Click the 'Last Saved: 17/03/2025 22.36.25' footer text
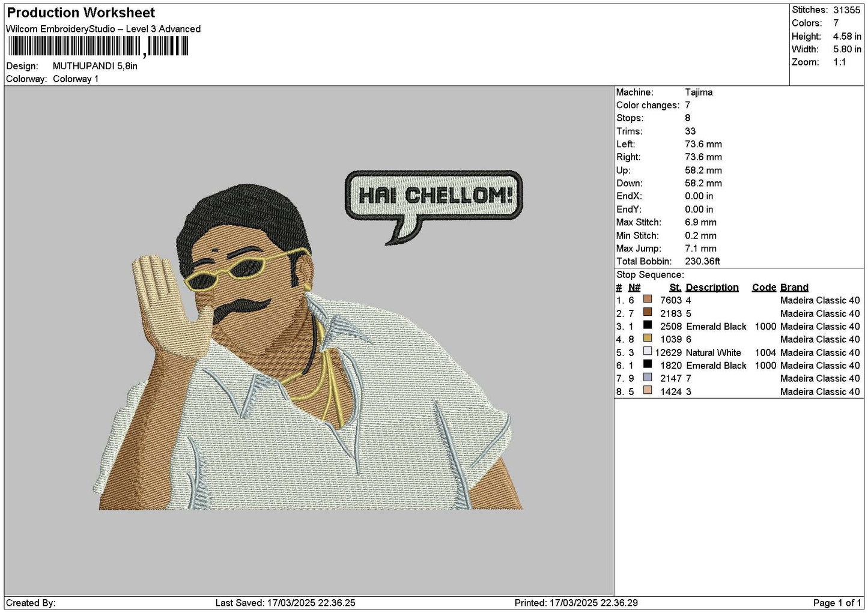This screenshot has height=613, width=868. (285, 603)
